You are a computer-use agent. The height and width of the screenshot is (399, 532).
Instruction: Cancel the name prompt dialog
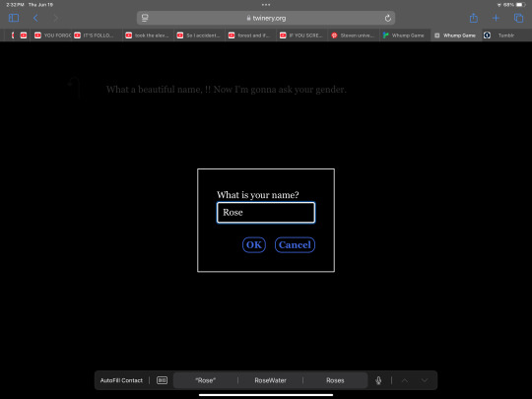point(295,245)
